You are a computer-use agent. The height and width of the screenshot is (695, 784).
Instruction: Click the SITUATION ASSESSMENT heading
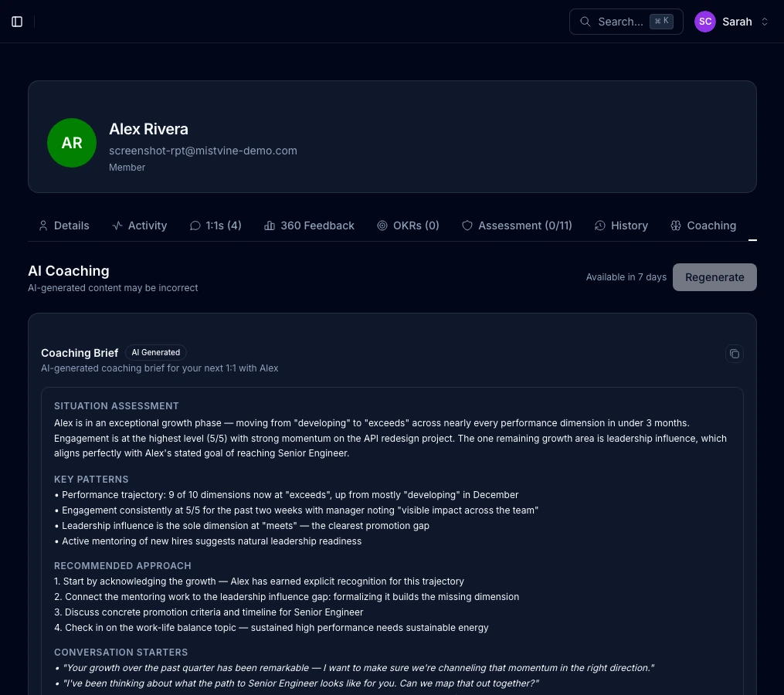[117, 406]
